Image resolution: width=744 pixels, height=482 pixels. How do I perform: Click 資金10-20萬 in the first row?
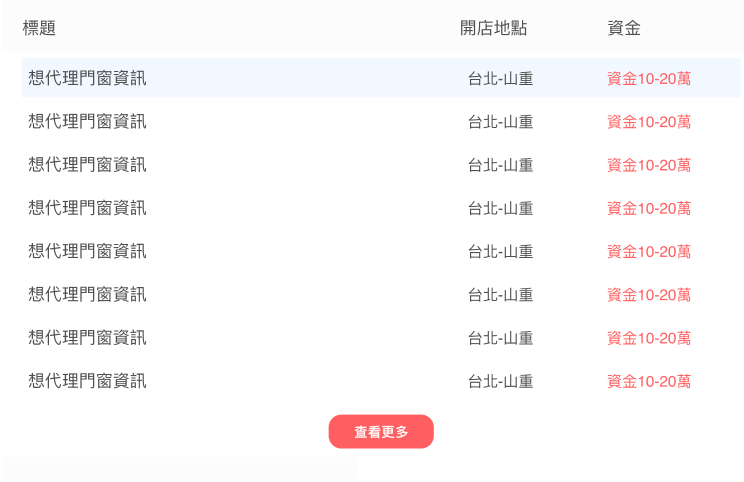pos(649,78)
